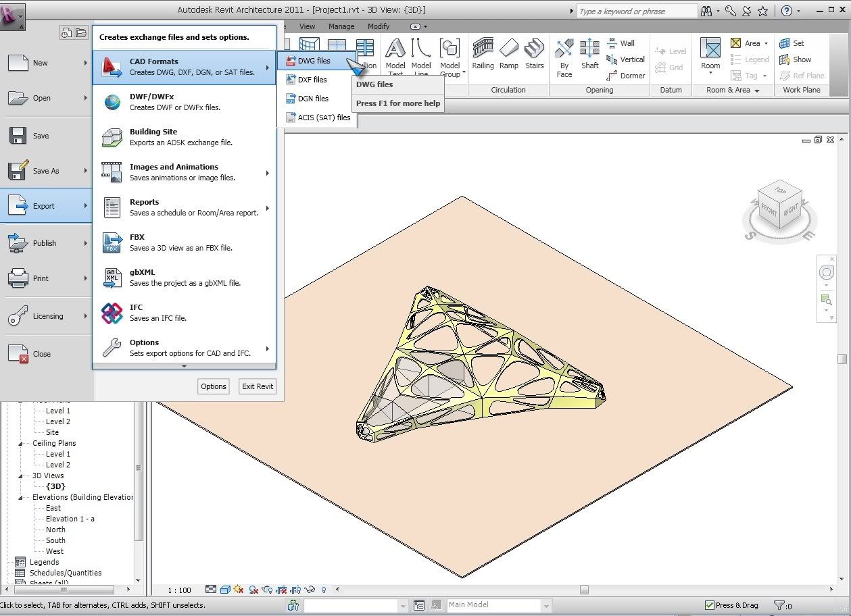The image size is (851, 616).
Task: Select the Model Line tool
Action: tap(421, 57)
